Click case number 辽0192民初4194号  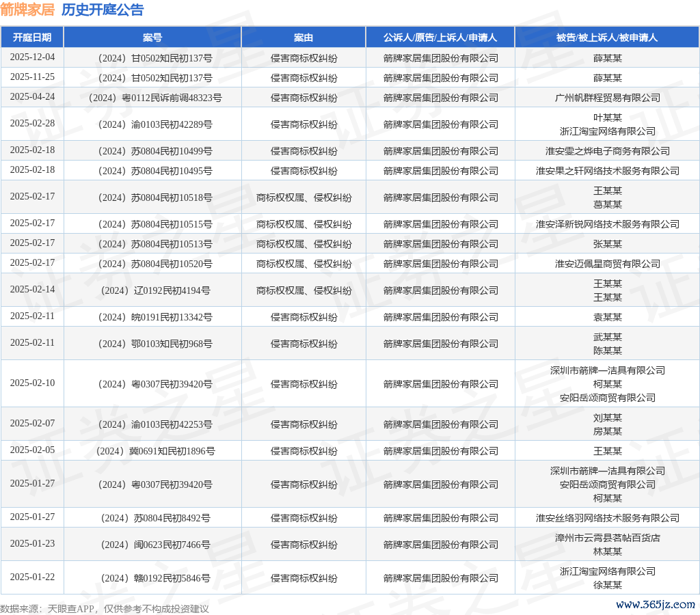click(x=155, y=290)
